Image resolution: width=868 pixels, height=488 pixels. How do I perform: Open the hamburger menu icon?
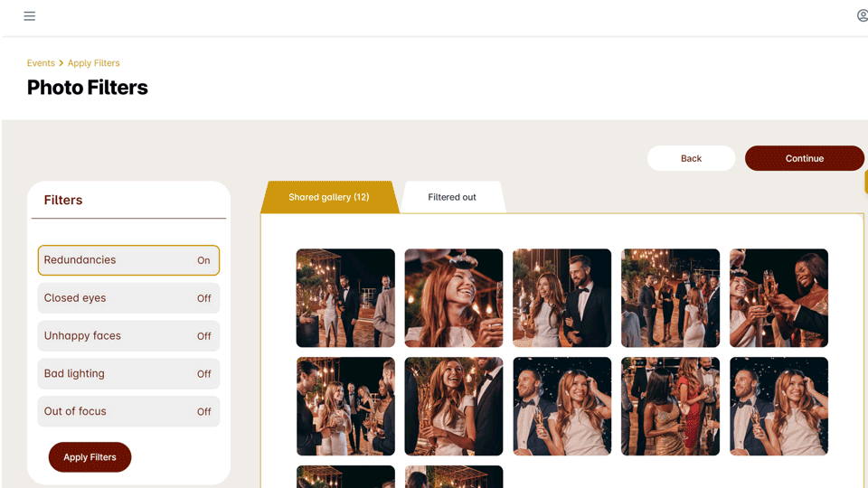point(29,16)
